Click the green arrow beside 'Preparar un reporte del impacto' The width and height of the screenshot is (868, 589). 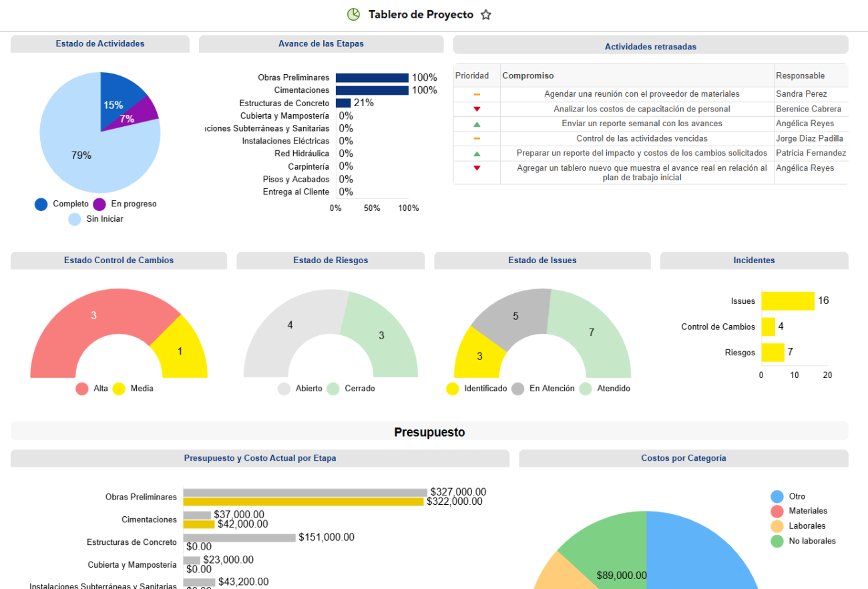tap(476, 153)
